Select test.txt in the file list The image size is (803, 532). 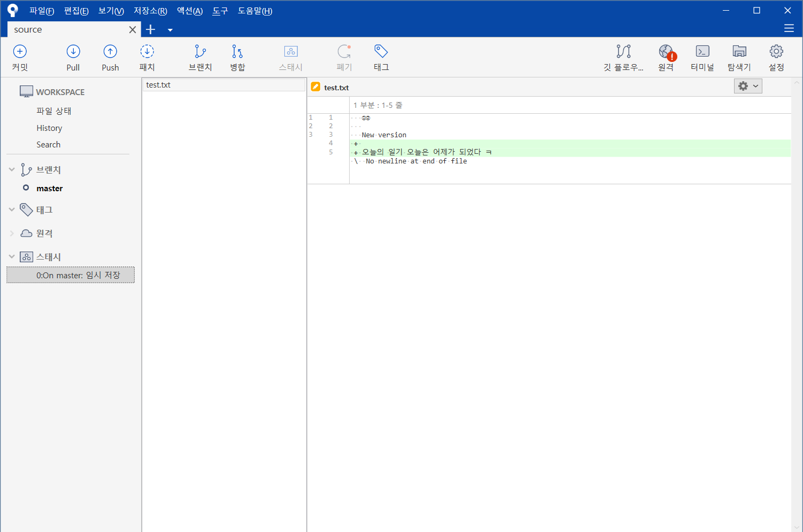click(223, 85)
